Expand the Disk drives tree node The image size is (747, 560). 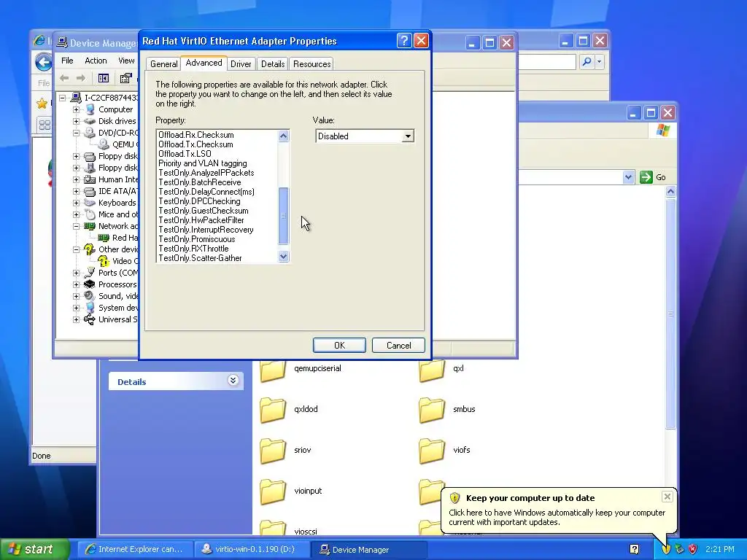76,121
